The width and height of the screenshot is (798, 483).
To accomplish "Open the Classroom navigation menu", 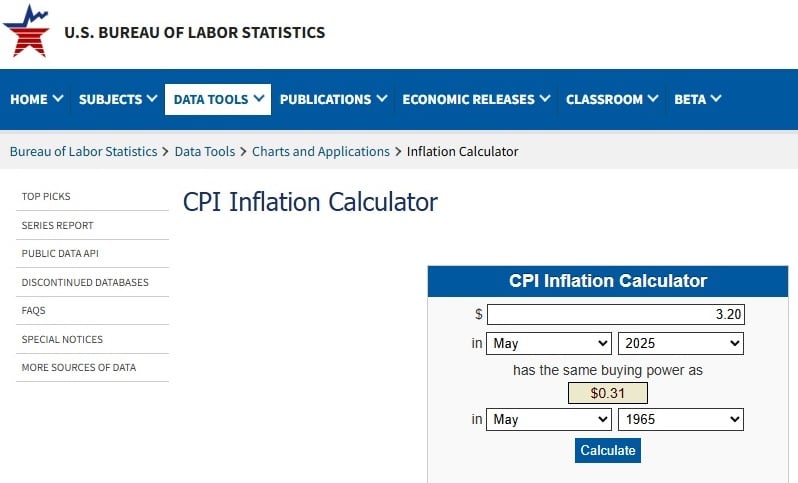I will pos(611,99).
